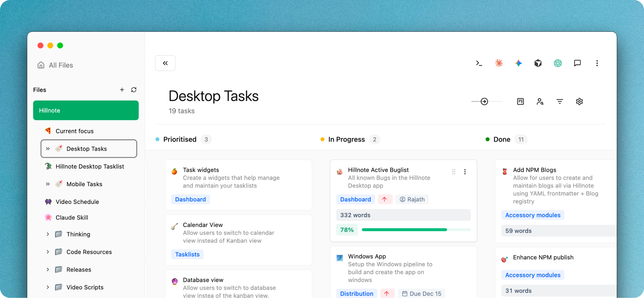Open Hillnote Active Buglist card options menu
The image size is (644, 298).
click(x=465, y=172)
